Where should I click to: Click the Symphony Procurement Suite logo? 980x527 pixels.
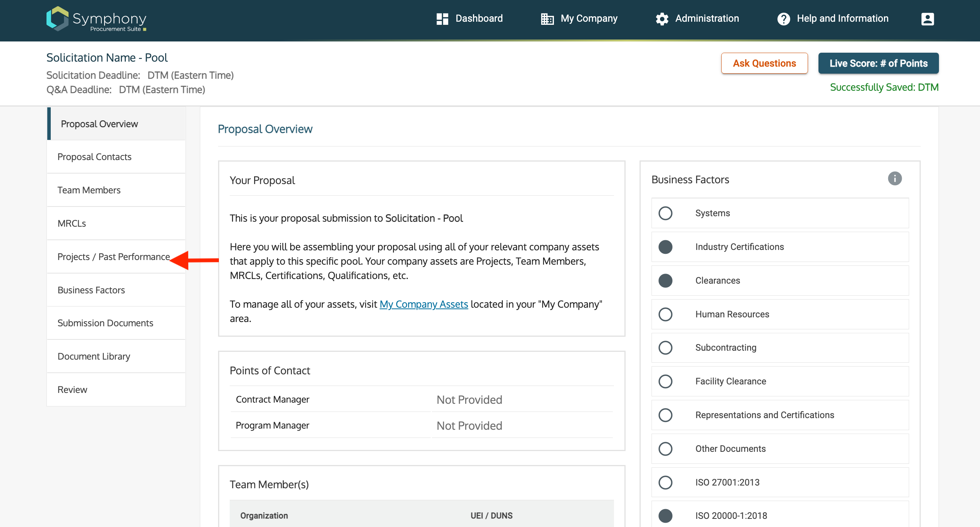click(96, 19)
